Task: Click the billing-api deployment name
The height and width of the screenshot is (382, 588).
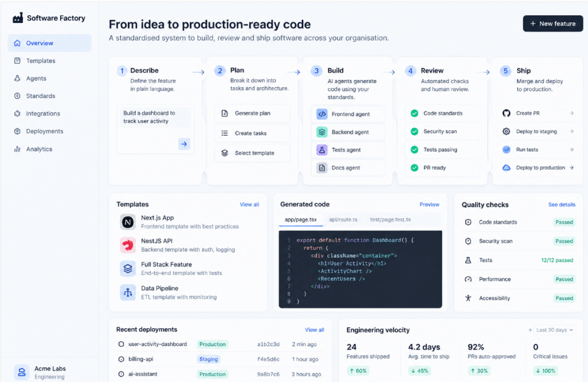Action: click(141, 359)
